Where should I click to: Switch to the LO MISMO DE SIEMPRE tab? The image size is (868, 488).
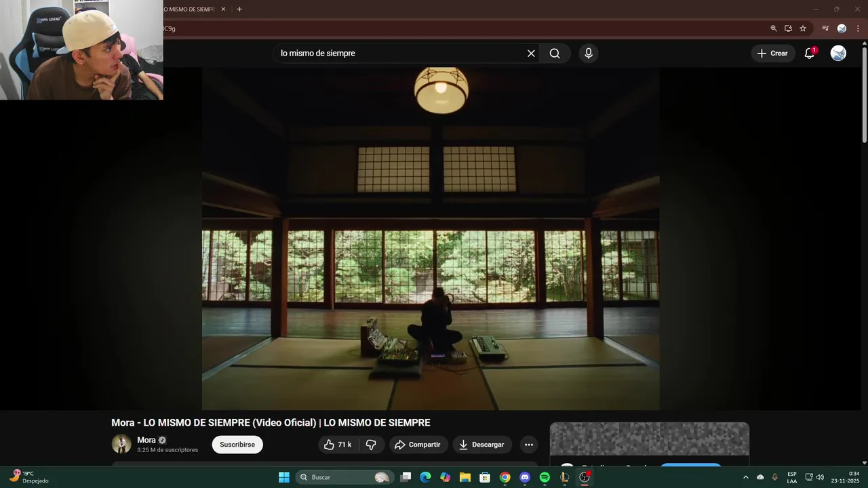[190, 9]
